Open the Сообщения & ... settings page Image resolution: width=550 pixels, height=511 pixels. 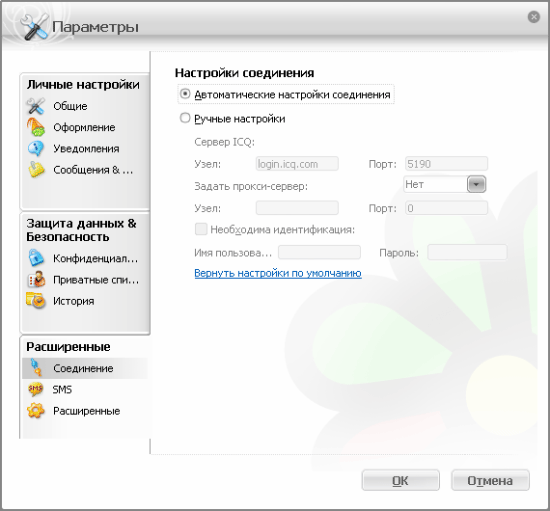pyautogui.click(x=93, y=170)
